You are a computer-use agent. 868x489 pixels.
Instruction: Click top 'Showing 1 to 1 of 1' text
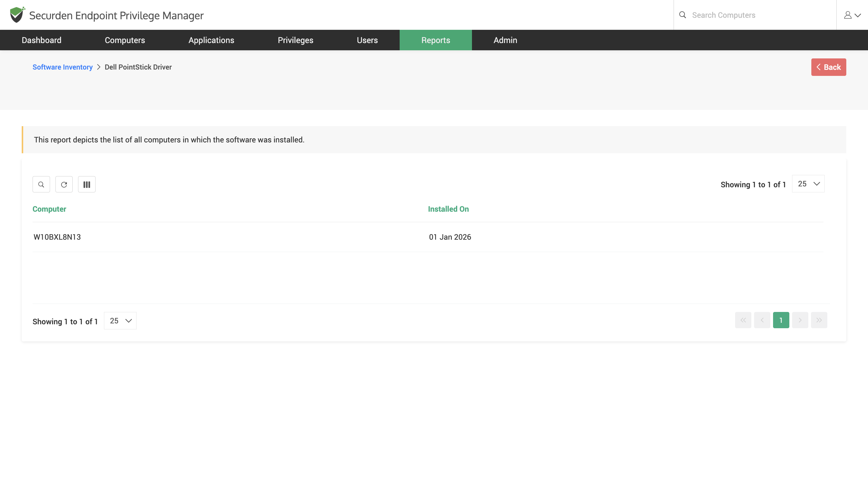pos(753,184)
